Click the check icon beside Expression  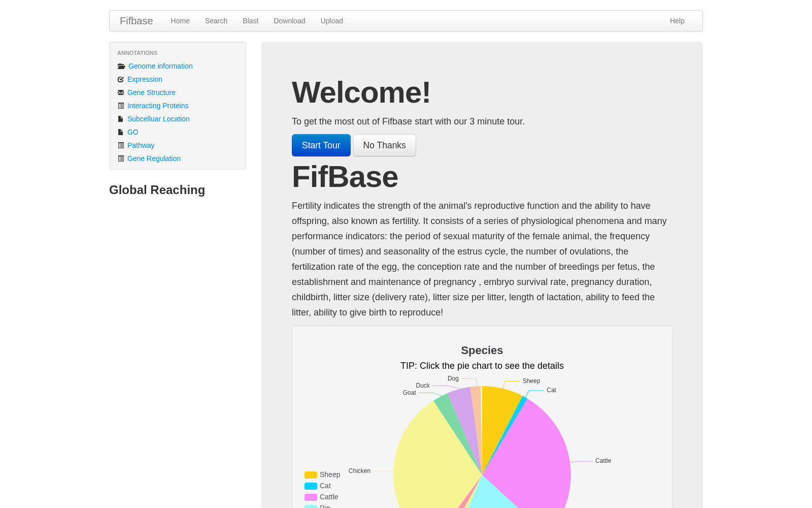click(x=121, y=79)
